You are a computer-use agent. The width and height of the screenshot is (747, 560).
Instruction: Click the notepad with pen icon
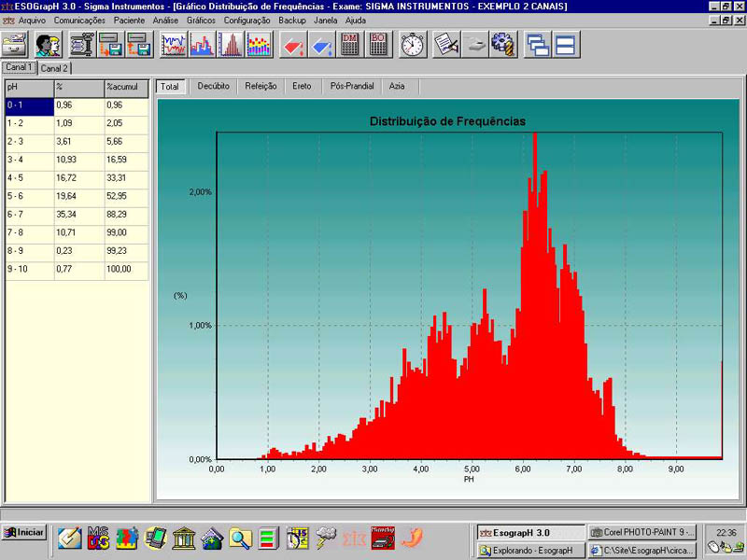(x=446, y=44)
